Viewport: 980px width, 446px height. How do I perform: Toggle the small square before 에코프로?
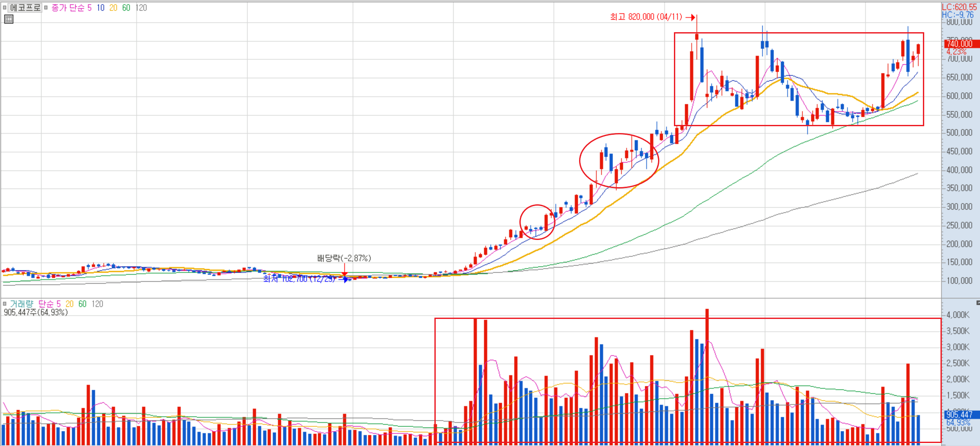[x=4, y=7]
